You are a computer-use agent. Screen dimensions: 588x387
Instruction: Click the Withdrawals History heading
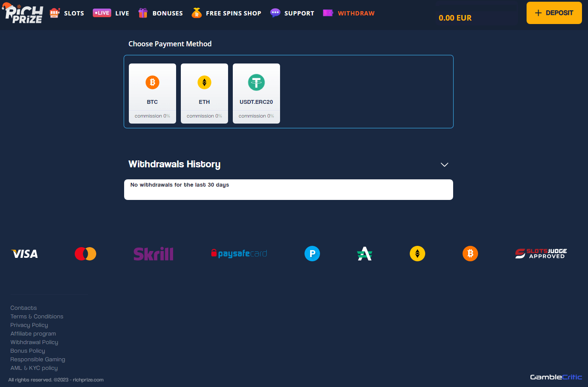174,164
